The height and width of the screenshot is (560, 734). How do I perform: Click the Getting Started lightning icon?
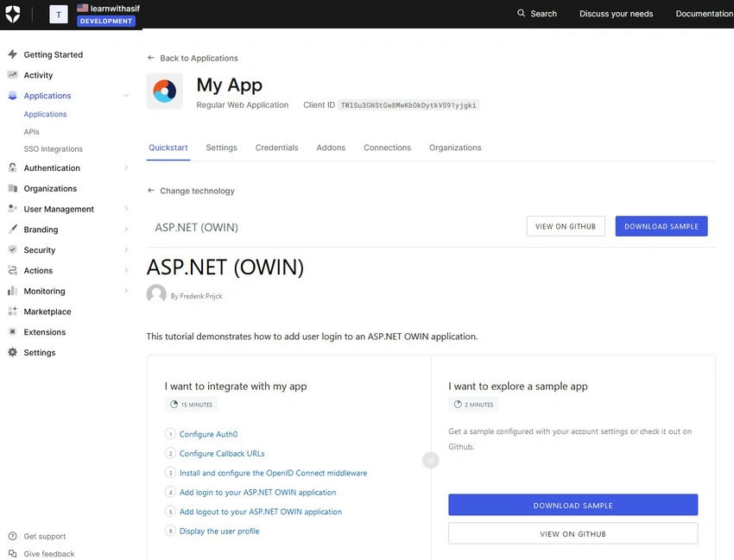[x=13, y=54]
